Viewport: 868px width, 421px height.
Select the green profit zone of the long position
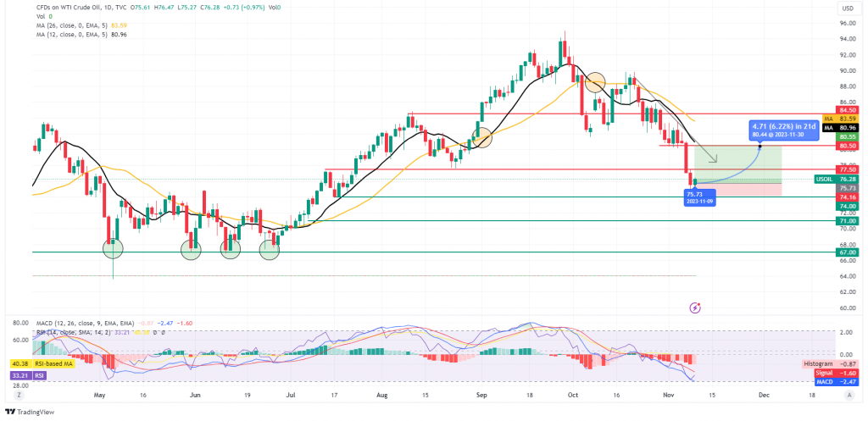pos(737,164)
